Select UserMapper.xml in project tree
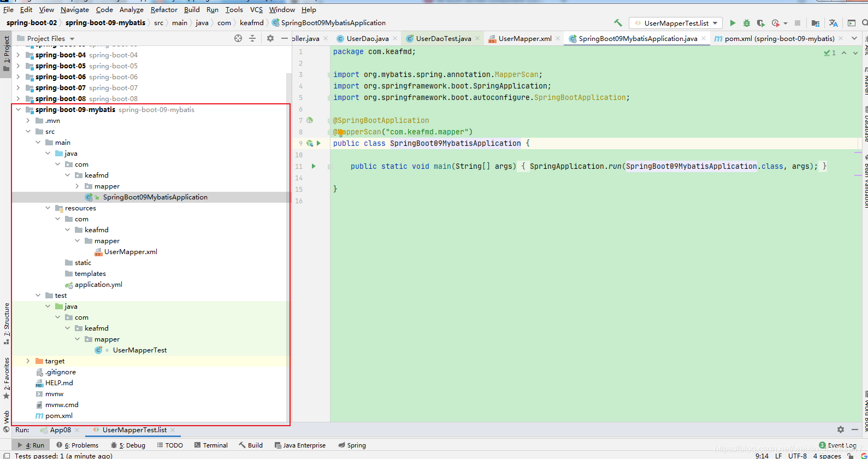The width and height of the screenshot is (868, 459). 131,251
